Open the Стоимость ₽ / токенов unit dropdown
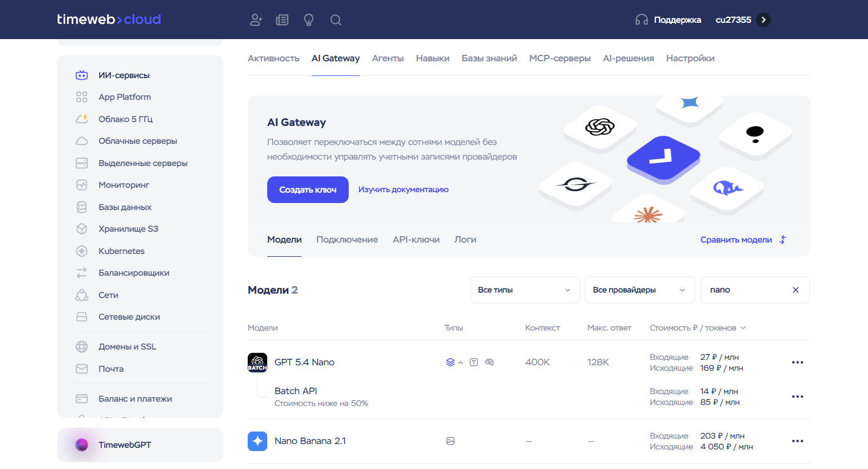This screenshot has height=469, width=868. [697, 328]
